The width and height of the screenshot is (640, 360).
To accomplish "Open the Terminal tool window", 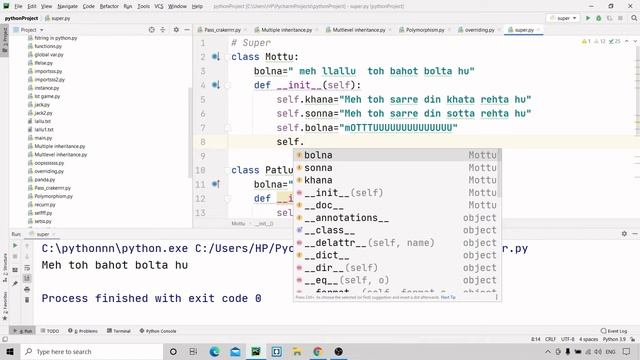I will tap(119, 331).
